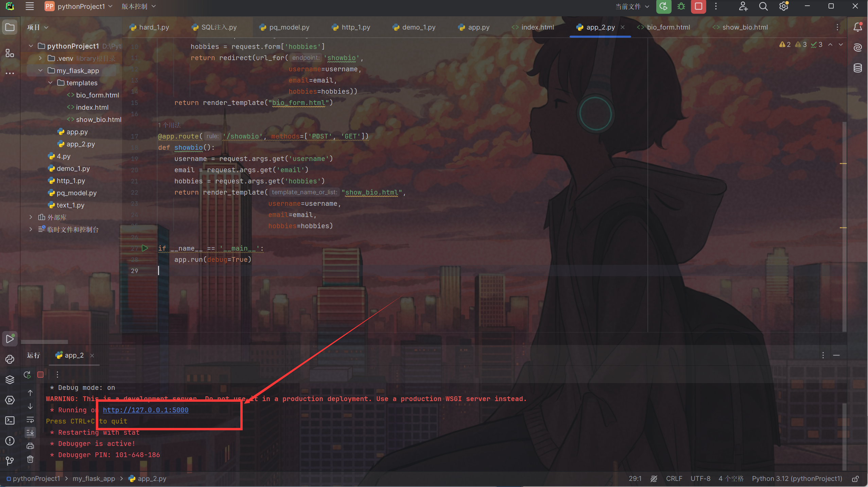Click the Debug bug icon in toolbar
This screenshot has width=868, height=487.
(x=681, y=6)
